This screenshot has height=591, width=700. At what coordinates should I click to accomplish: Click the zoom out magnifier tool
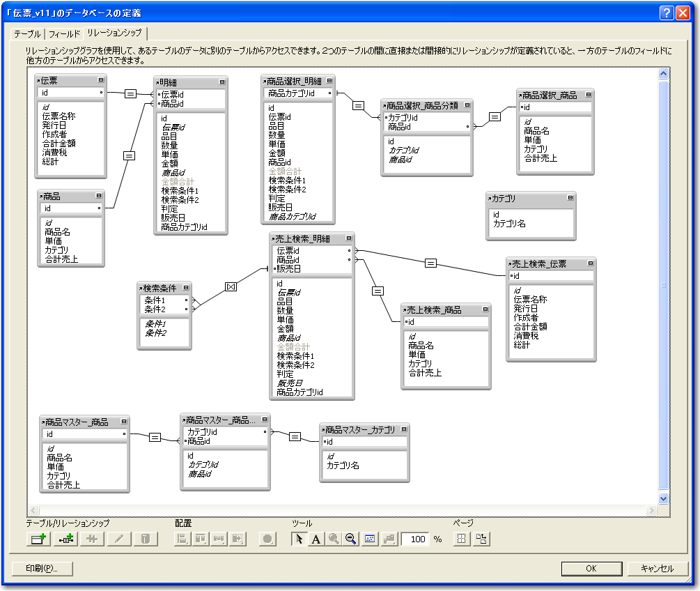pyautogui.click(x=351, y=539)
